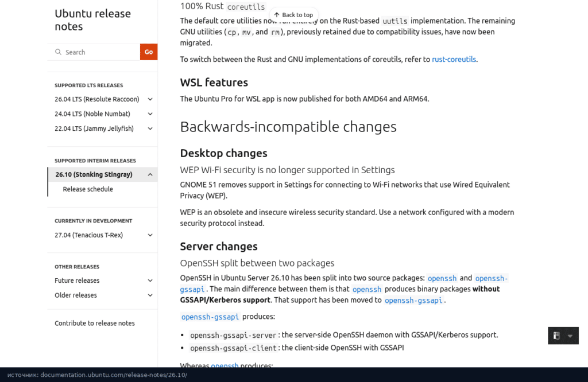Click the Desktop changes heading

(223, 153)
